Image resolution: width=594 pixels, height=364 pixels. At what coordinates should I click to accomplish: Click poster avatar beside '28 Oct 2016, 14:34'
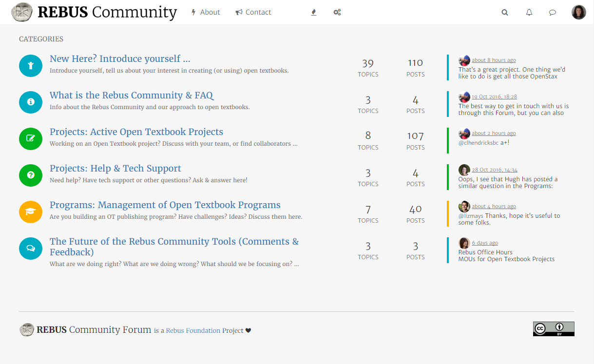click(x=464, y=170)
